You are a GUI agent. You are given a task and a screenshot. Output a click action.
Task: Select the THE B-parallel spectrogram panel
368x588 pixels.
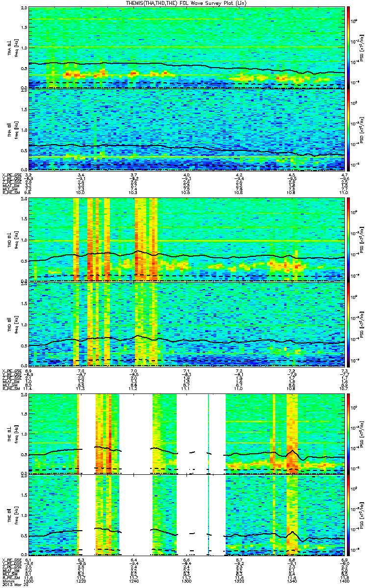click(186, 515)
